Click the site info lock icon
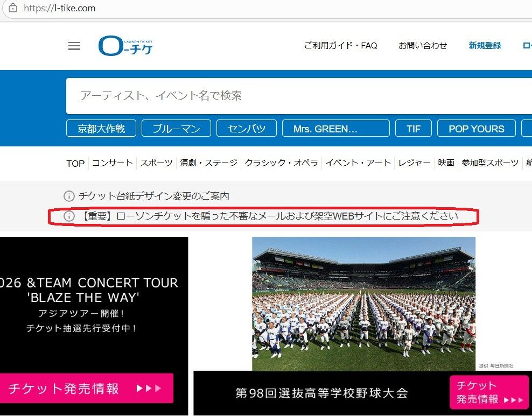Viewport: 532px width, 416px height. (13, 8)
